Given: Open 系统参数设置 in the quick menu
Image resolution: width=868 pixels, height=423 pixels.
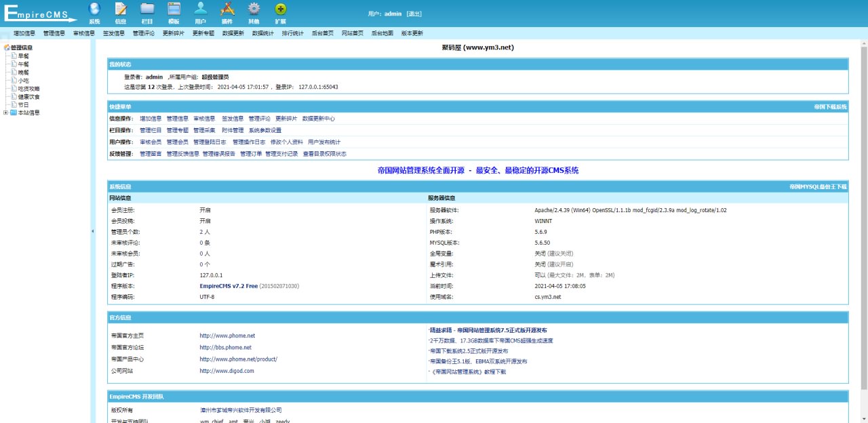Looking at the screenshot, I should coord(265,130).
